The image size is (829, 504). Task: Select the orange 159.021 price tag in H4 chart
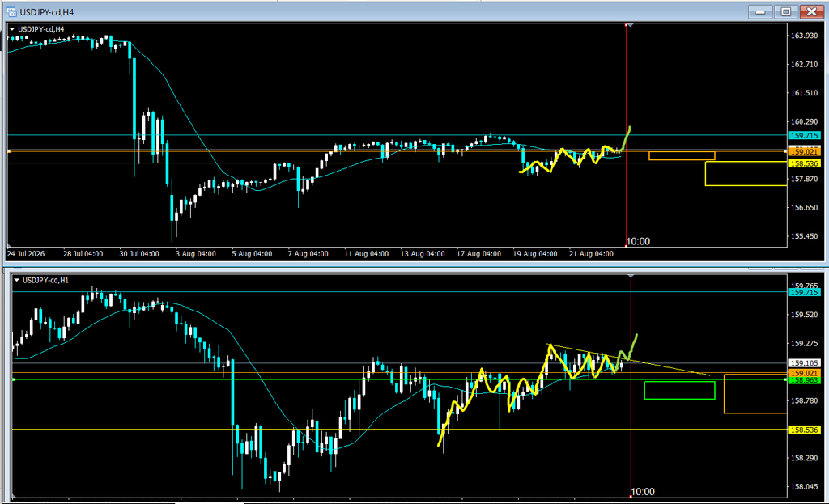pyautogui.click(x=804, y=151)
